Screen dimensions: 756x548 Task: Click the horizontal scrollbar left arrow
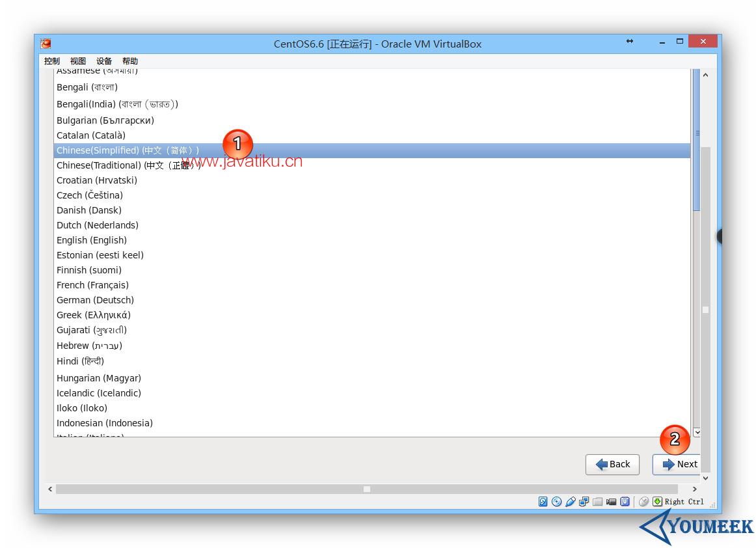[x=50, y=489]
